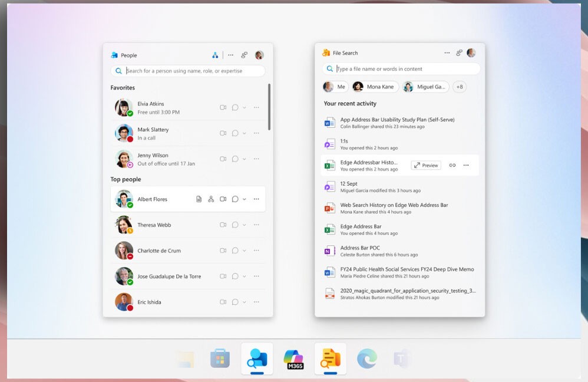Click the Excel icon beside Edge Address Bar

[x=329, y=229]
